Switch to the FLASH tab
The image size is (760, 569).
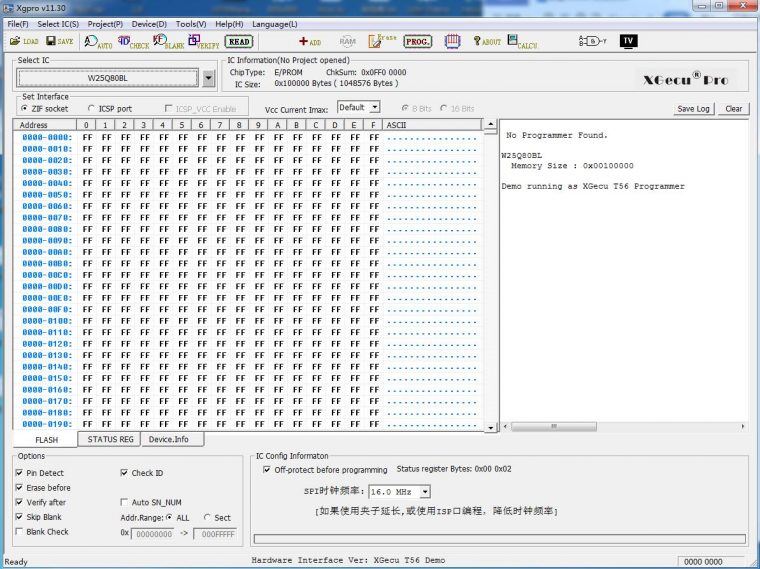pos(47,440)
